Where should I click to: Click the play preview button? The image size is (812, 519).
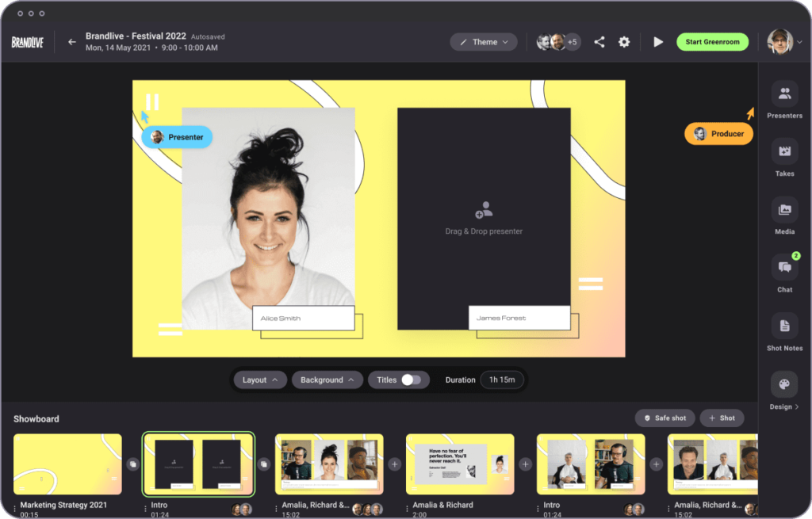click(x=658, y=42)
